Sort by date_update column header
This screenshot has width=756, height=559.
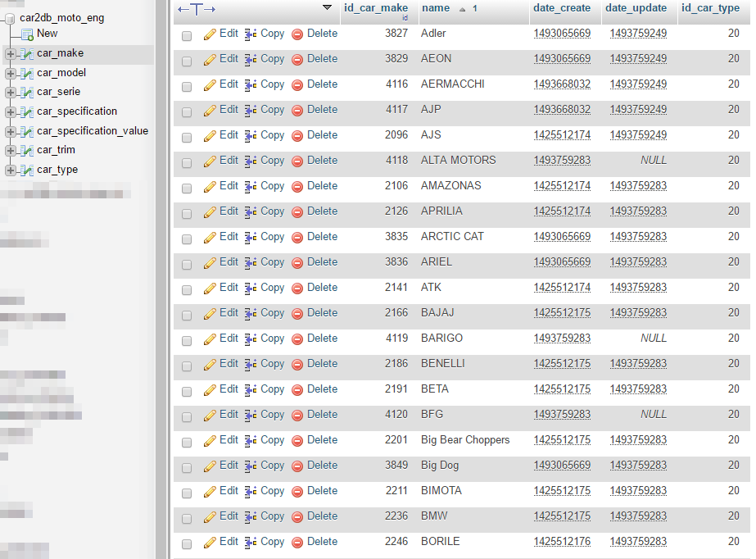tap(636, 7)
